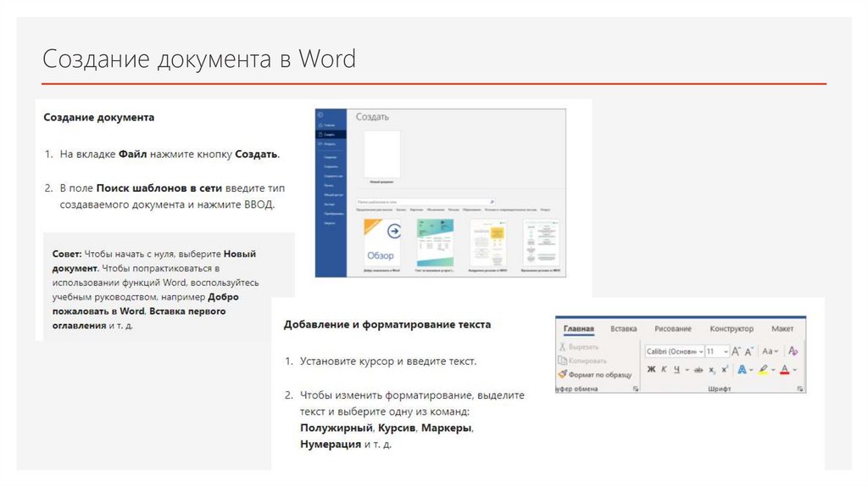This screenshot has height=487, width=868.
Task: Click the Формат по образцу brush icon
Action: 563,374
